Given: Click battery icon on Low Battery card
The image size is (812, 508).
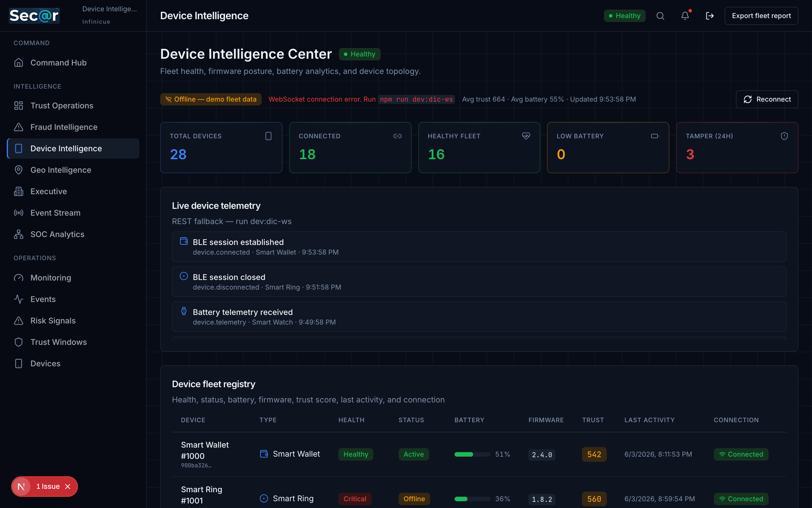Looking at the screenshot, I should tap(655, 136).
